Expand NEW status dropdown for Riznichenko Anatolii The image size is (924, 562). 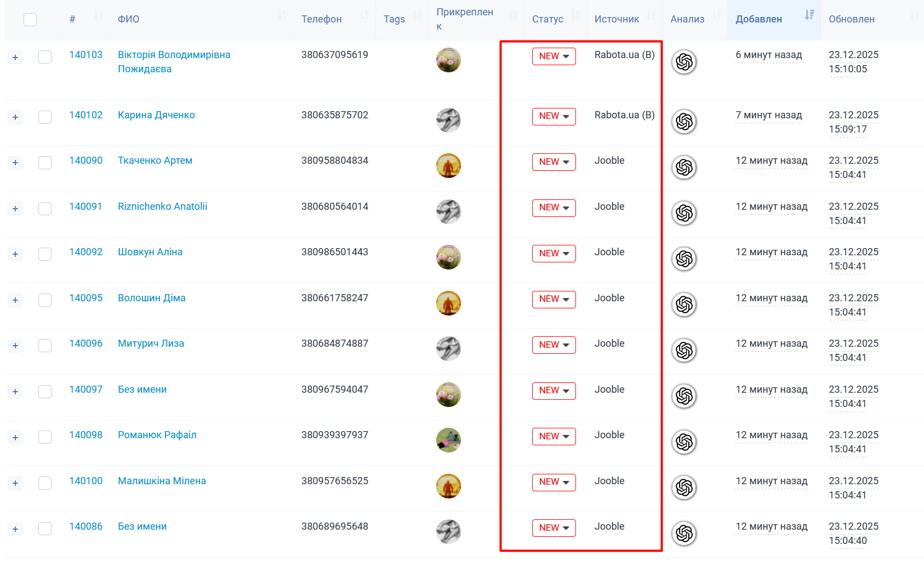click(554, 208)
